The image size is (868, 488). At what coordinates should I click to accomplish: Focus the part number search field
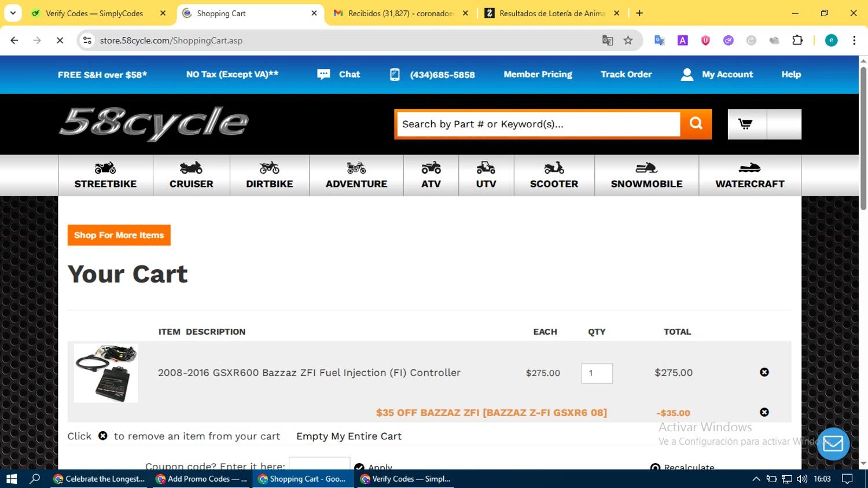(538, 124)
